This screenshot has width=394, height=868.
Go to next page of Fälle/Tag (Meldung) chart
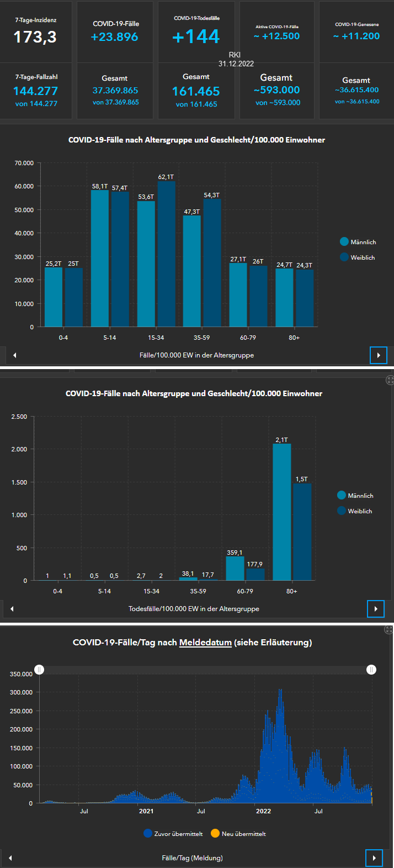tap(374, 858)
